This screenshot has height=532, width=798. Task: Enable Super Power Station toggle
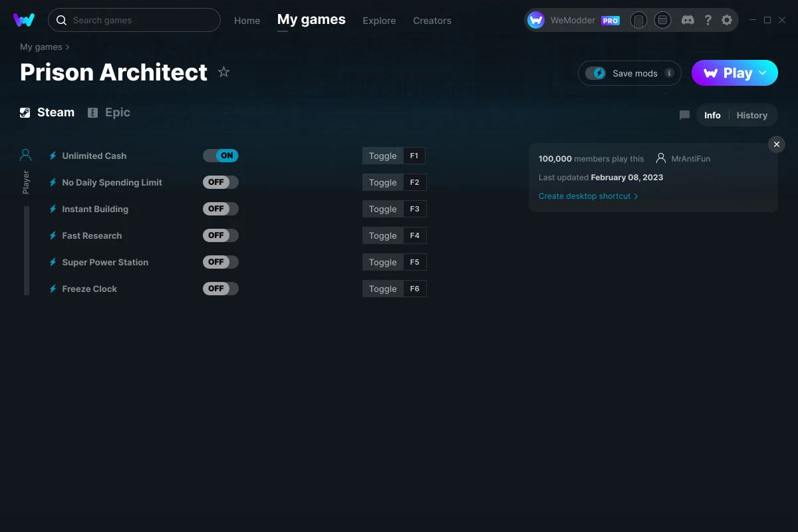click(x=221, y=262)
